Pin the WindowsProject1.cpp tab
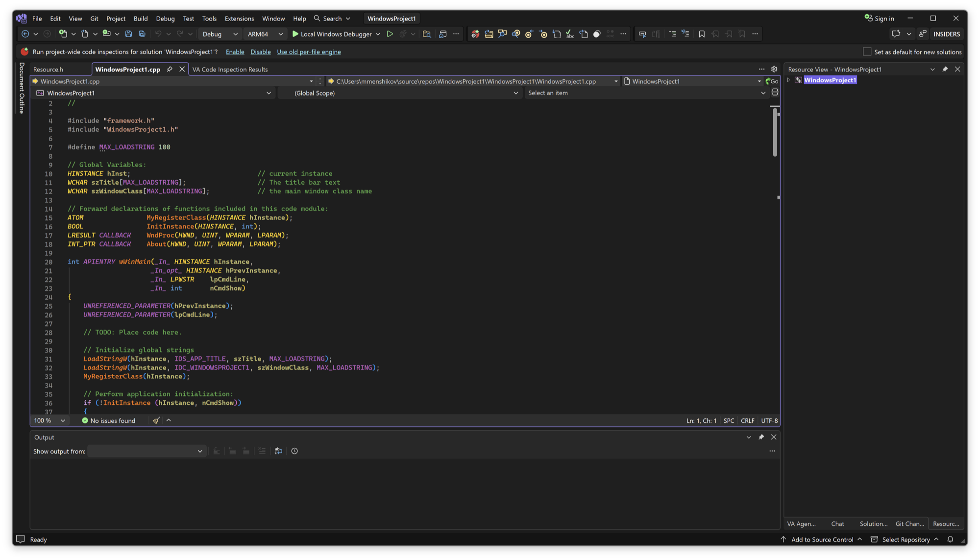980x560 pixels. pos(170,69)
